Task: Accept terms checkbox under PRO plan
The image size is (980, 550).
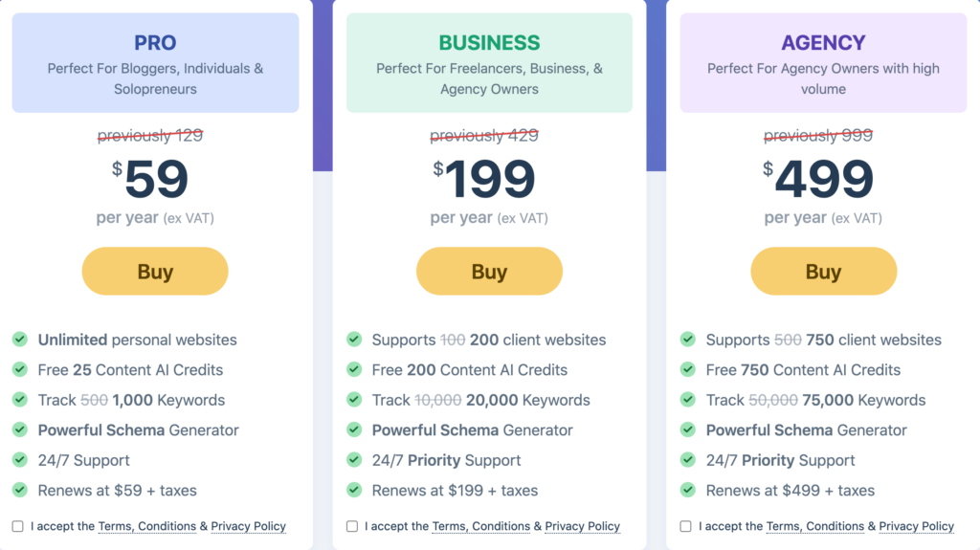Action: coord(17,526)
